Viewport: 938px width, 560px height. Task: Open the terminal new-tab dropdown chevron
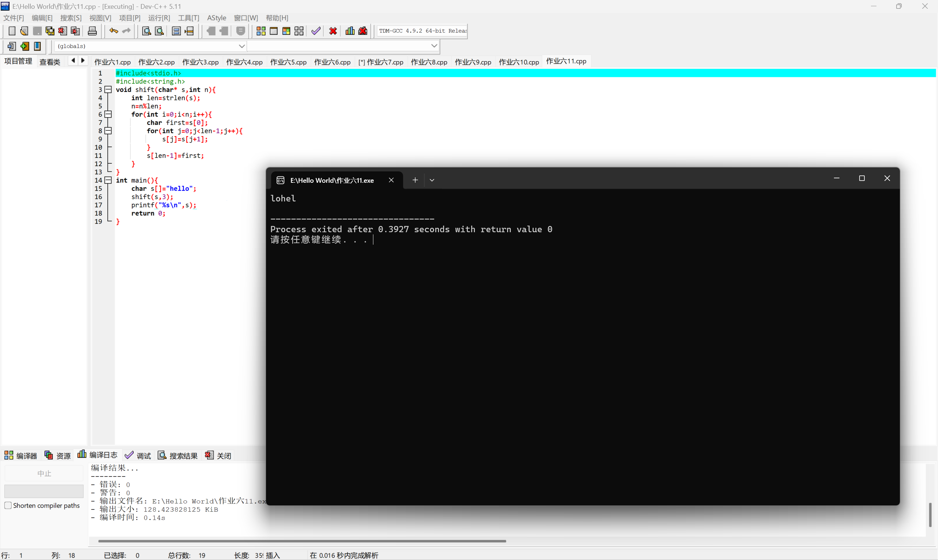pos(432,180)
